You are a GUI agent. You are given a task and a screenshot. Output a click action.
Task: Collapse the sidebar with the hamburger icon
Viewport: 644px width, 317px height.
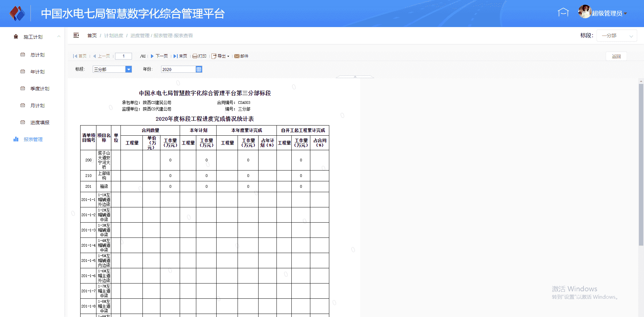pos(76,36)
